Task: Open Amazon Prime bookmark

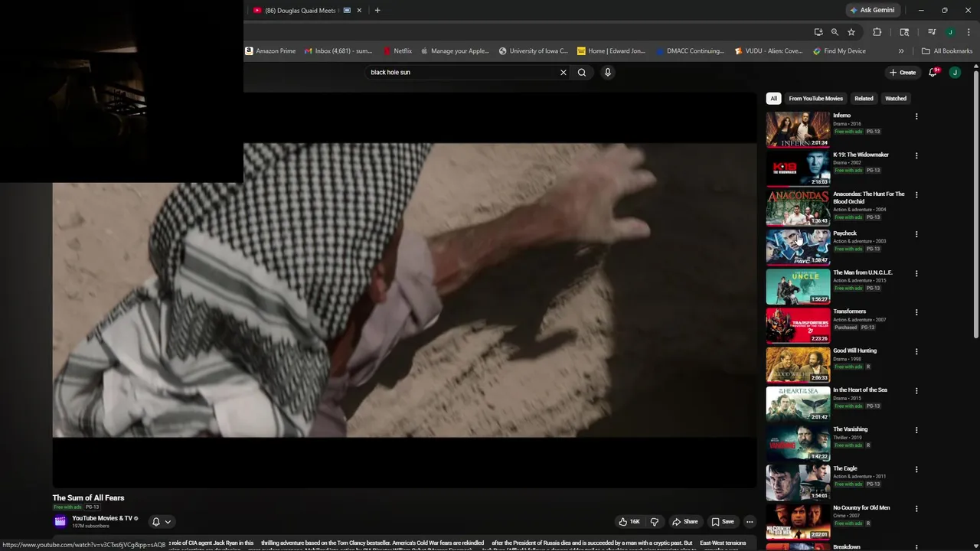Action: pos(270,51)
